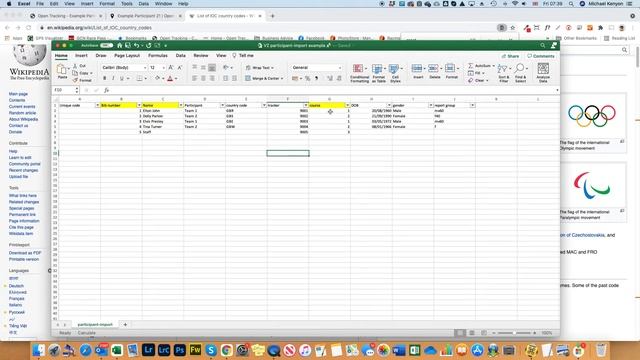Open Format as Table
The width and height of the screenshot is (640, 360).
378,73
